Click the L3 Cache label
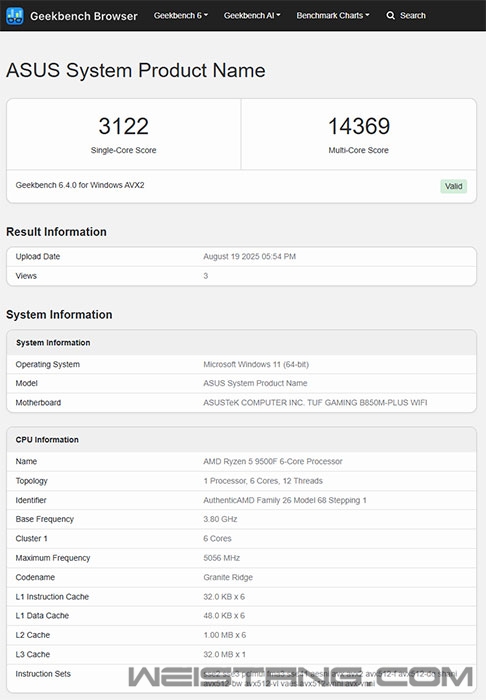This screenshot has width=486, height=700. 33,654
